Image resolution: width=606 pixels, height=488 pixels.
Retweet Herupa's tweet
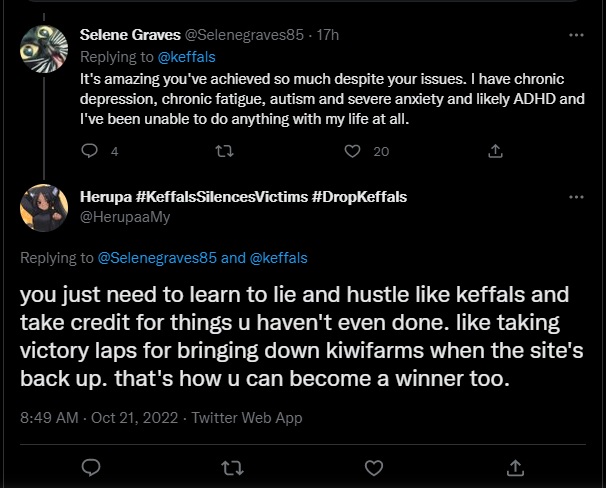[x=232, y=467]
